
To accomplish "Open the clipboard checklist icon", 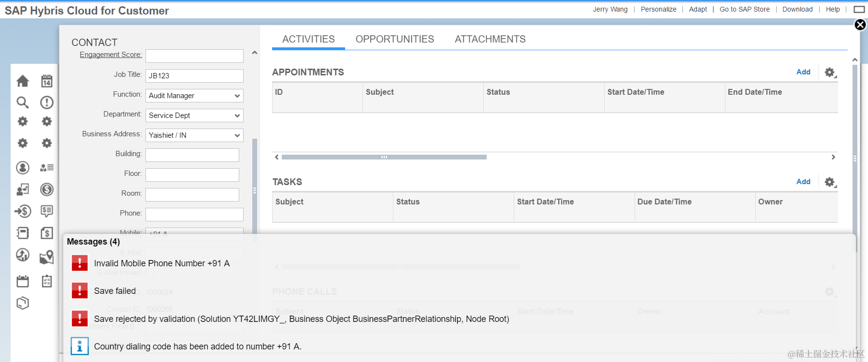I will coord(47,281).
